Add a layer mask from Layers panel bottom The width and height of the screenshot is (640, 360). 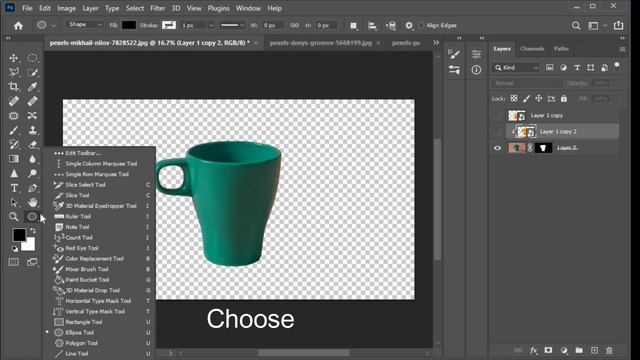click(548, 351)
